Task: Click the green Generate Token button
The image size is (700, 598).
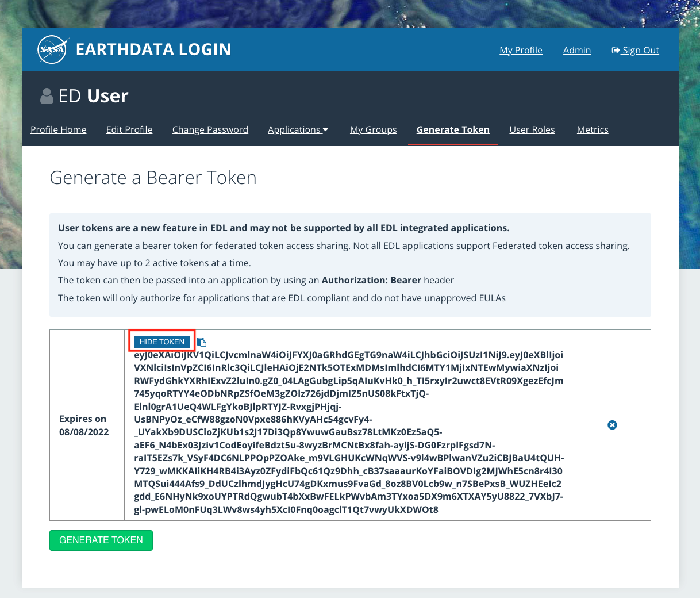Action: coord(101,540)
